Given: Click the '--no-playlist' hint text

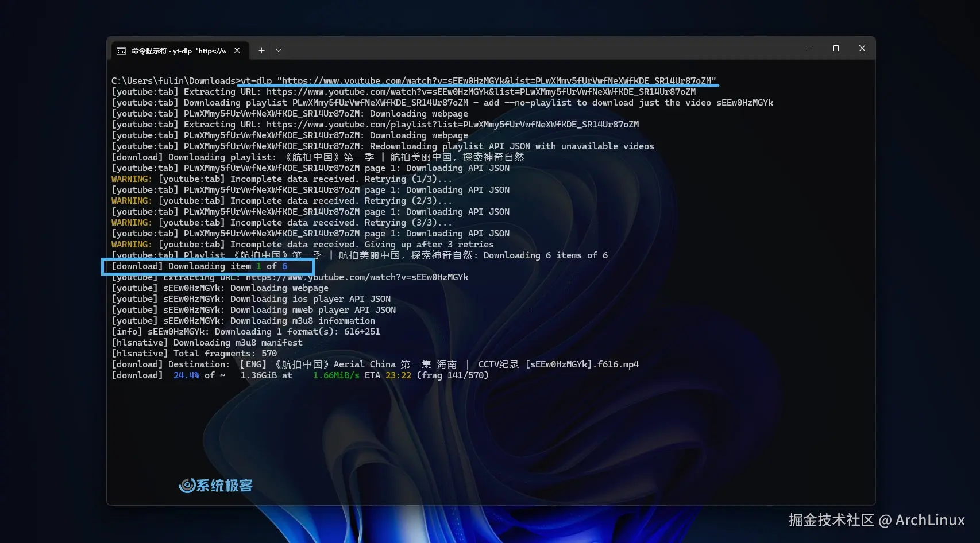Looking at the screenshot, I should [x=538, y=103].
